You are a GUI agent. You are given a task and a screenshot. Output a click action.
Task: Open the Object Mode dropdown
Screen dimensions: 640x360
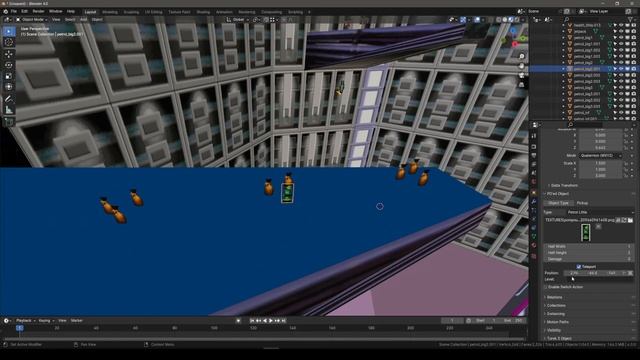pos(32,19)
